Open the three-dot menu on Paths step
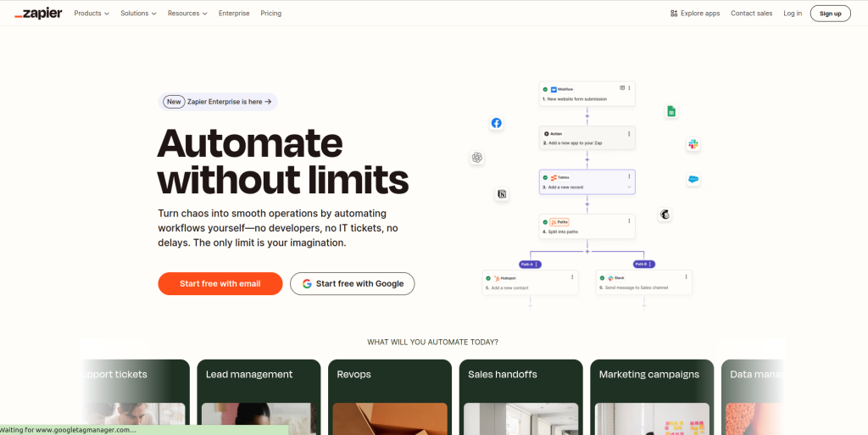Viewport: 868px width, 435px height. (628, 221)
